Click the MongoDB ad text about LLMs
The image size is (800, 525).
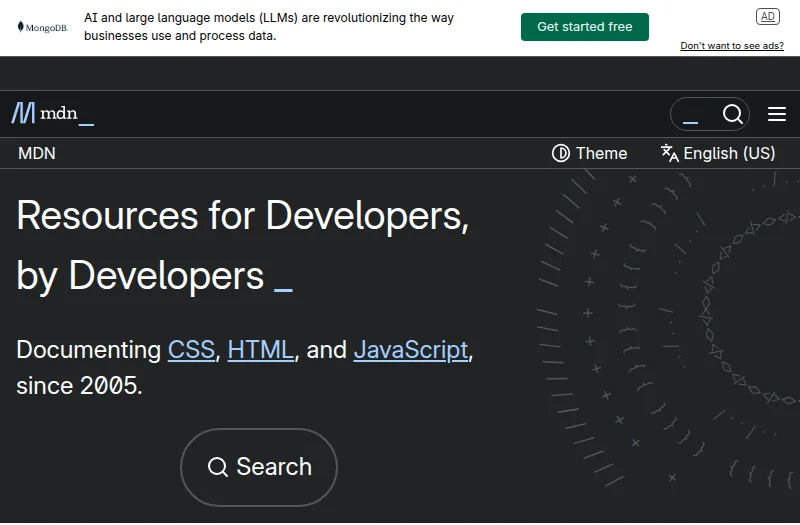(x=269, y=27)
